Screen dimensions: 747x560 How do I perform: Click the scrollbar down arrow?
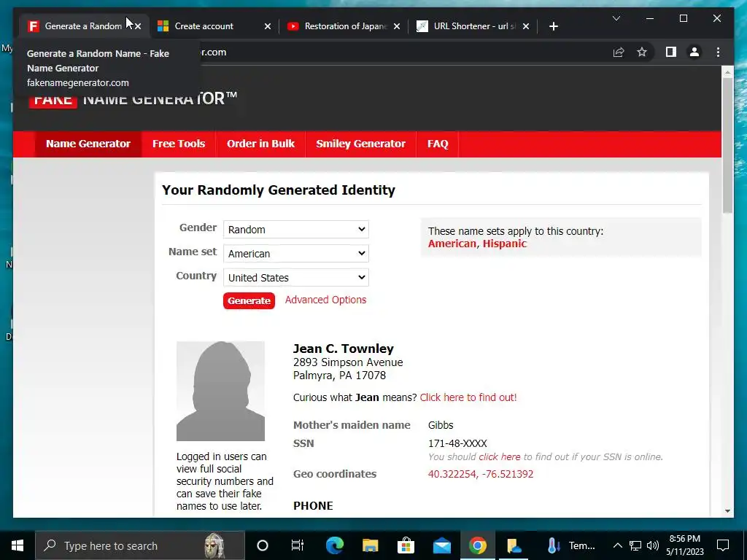(727, 511)
